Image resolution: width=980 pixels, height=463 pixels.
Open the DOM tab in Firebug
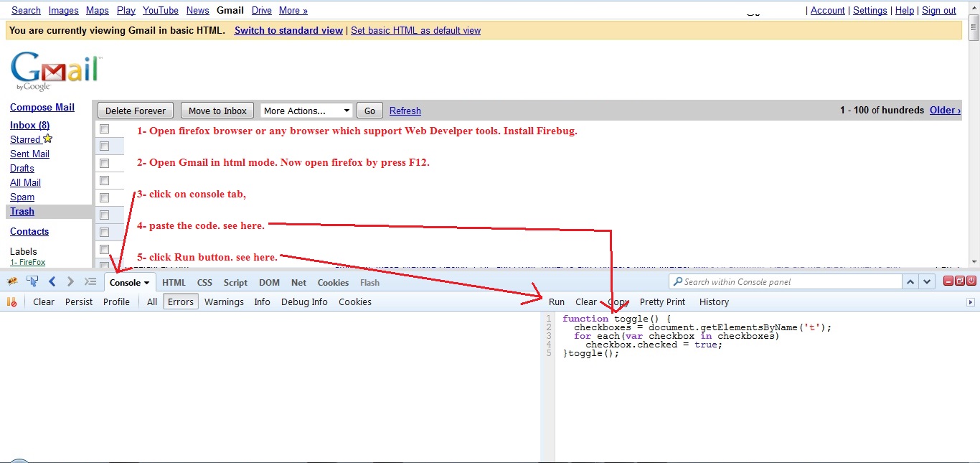click(269, 283)
